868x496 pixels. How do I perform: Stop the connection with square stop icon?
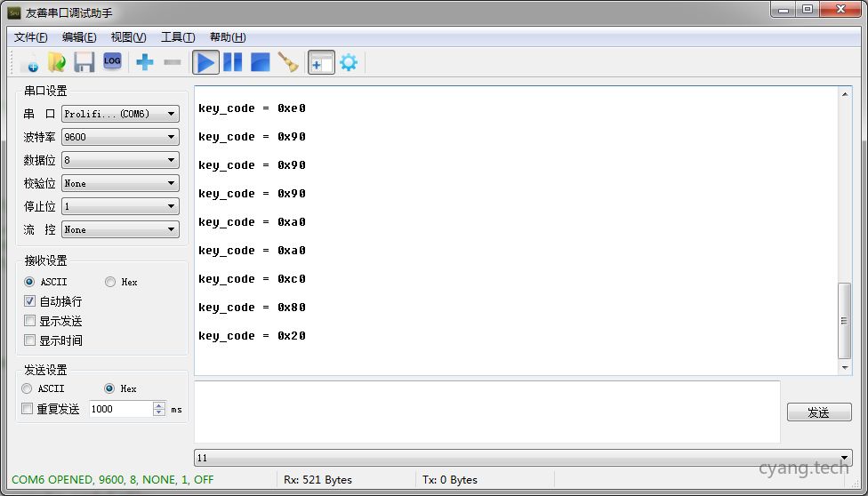pyautogui.click(x=260, y=62)
